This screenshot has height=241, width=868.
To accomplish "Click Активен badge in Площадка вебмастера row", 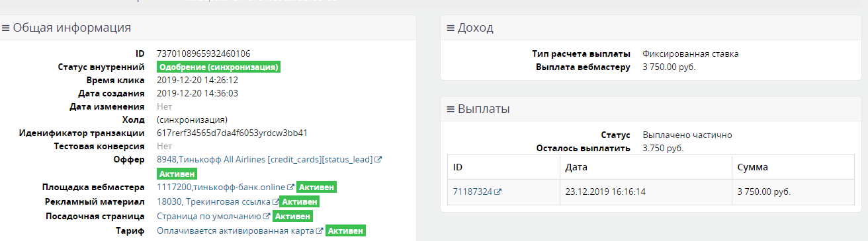I will (x=316, y=188).
